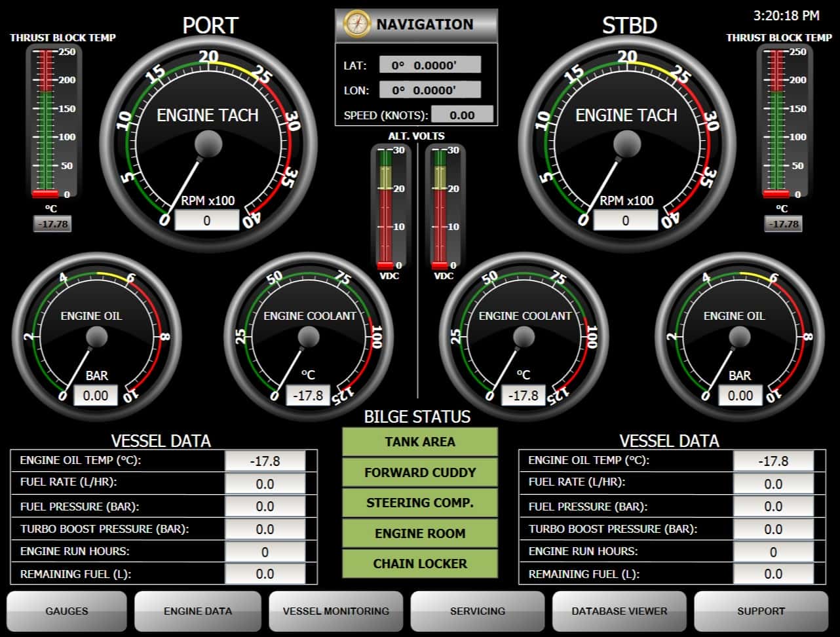Click the Gauges navigation button
This screenshot has width=840, height=637.
point(66,611)
